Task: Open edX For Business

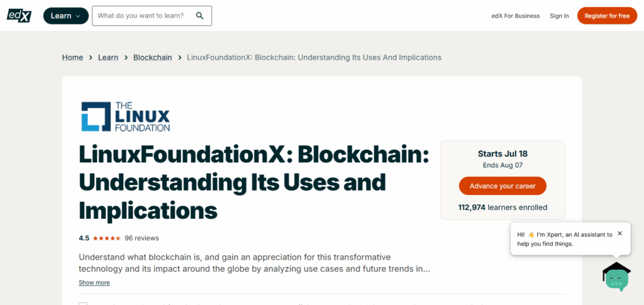Action: [x=515, y=16]
